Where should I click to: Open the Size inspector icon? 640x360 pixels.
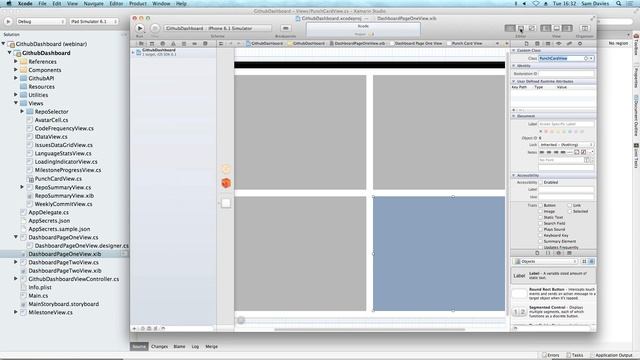click(x=569, y=43)
